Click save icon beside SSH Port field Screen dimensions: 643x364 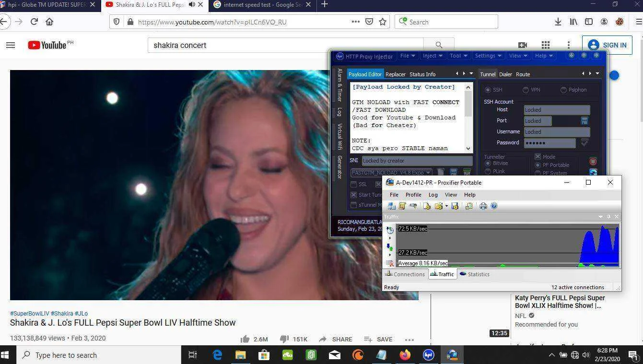click(x=585, y=120)
